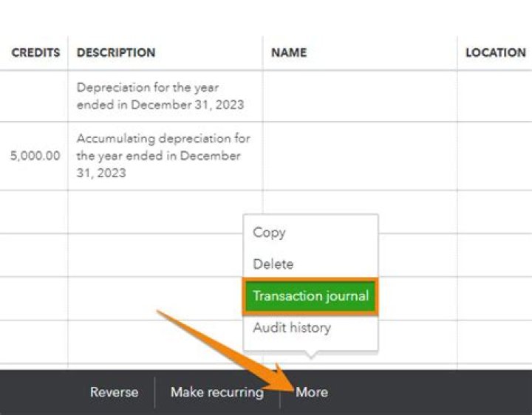Choose Copy in the popup menu
This screenshot has height=415, width=532.
[x=269, y=233]
